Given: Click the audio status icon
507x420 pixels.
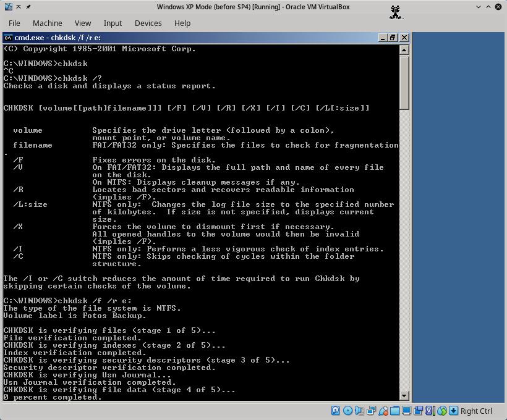Looking at the screenshot, I should point(359,411).
